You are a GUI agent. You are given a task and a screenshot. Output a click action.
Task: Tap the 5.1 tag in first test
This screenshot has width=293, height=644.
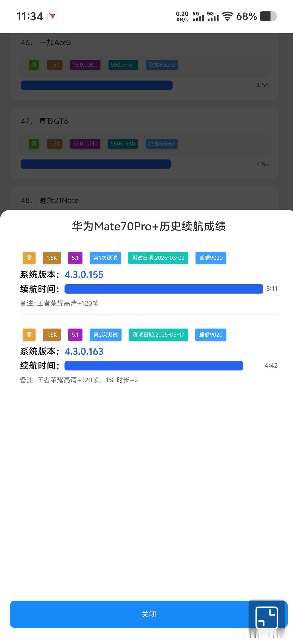point(75,258)
